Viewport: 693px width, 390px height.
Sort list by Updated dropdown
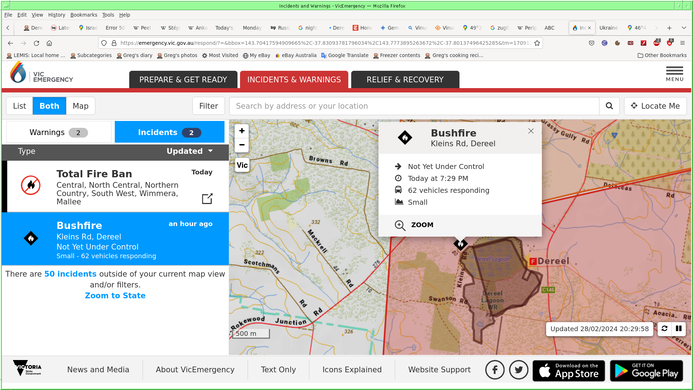[190, 151]
